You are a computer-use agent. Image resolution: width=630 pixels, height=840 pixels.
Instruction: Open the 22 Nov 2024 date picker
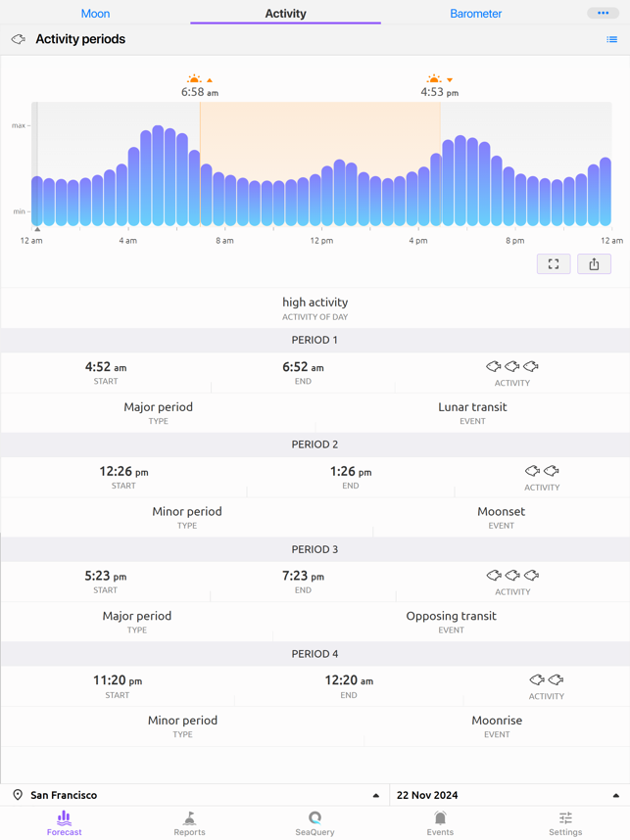point(508,795)
